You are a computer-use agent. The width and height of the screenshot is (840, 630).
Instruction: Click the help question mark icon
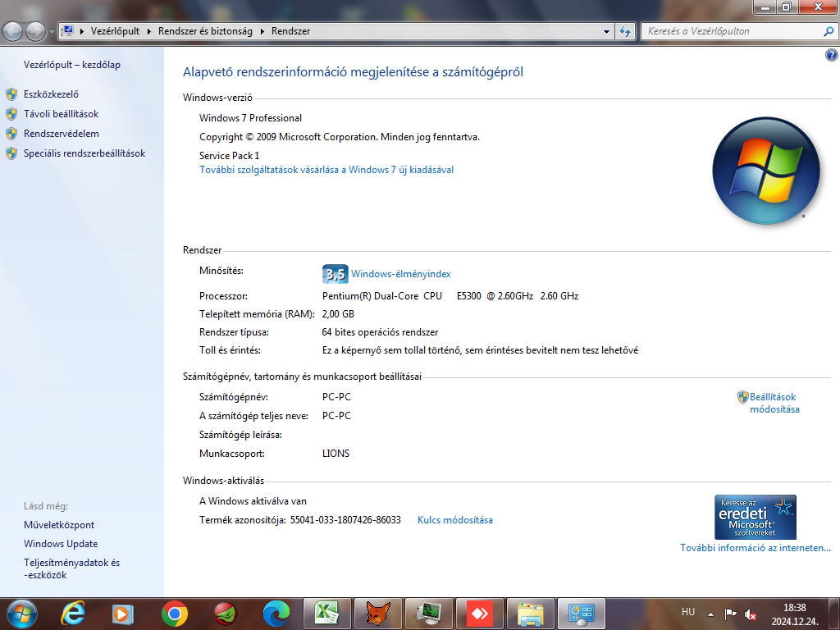831,55
